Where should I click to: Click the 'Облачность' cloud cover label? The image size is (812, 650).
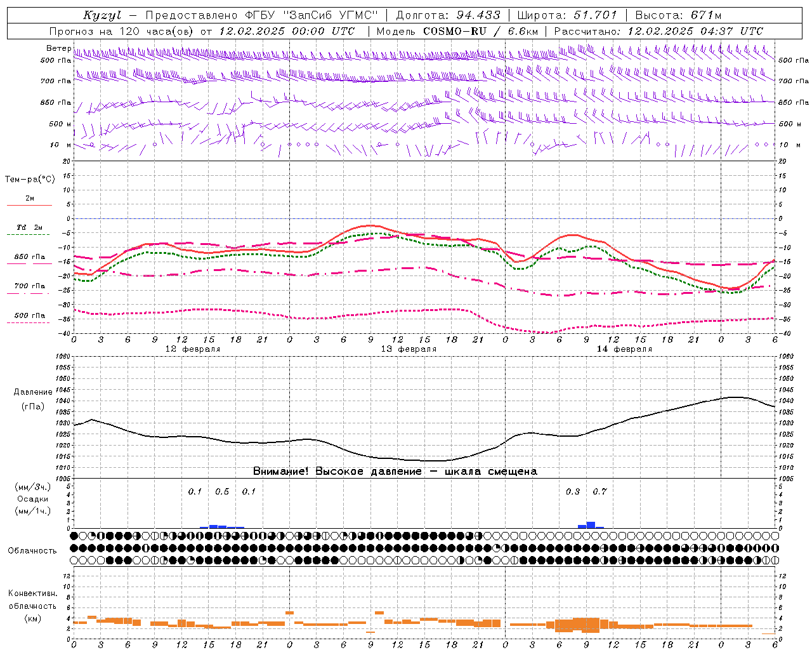point(32,550)
